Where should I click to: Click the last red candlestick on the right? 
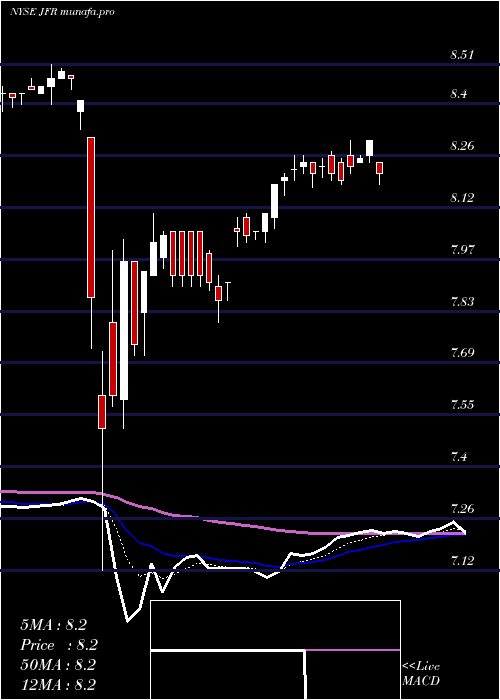pyautogui.click(x=380, y=168)
